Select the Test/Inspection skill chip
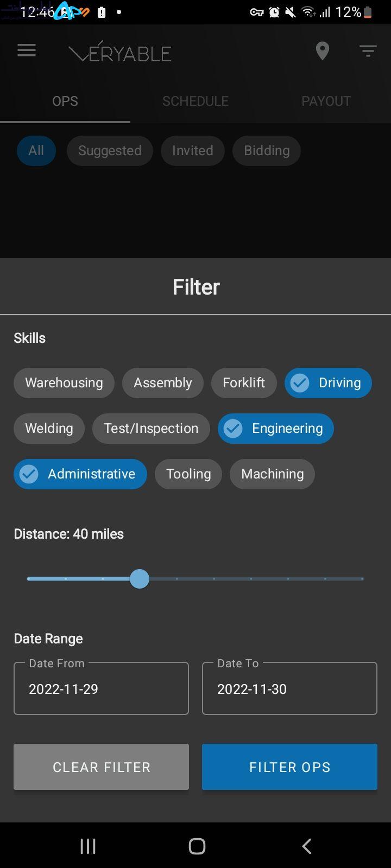391x868 pixels. [151, 429]
